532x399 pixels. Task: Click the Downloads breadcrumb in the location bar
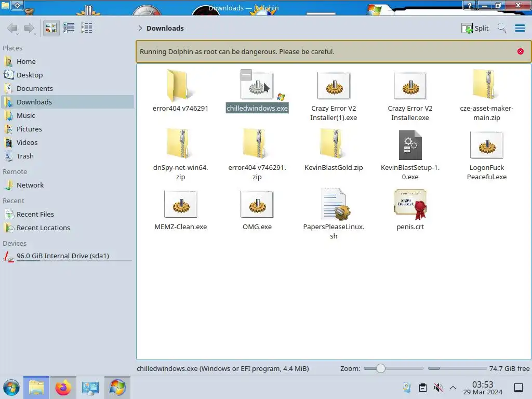pyautogui.click(x=165, y=28)
